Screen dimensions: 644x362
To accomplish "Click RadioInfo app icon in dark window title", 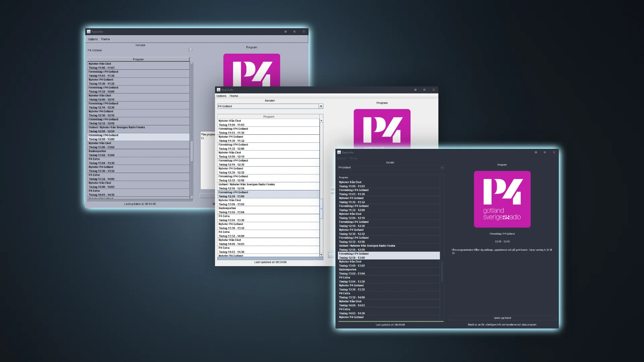I will click(x=339, y=152).
